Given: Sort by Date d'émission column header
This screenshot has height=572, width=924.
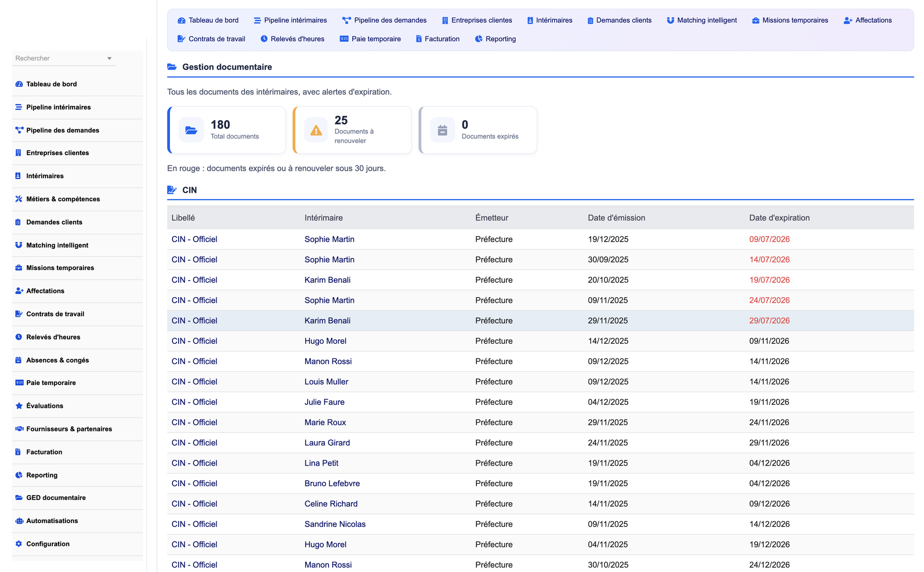Looking at the screenshot, I should click(x=616, y=218).
